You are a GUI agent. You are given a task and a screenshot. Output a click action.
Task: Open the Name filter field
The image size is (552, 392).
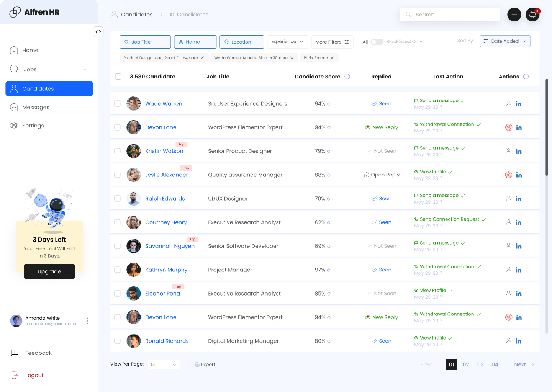click(195, 42)
